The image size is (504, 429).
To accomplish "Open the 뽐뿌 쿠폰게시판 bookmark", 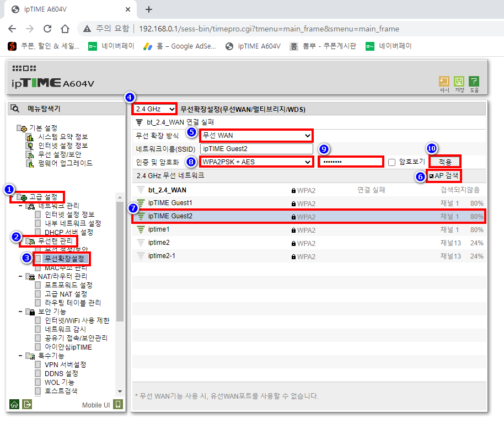I will pyautogui.click(x=323, y=46).
